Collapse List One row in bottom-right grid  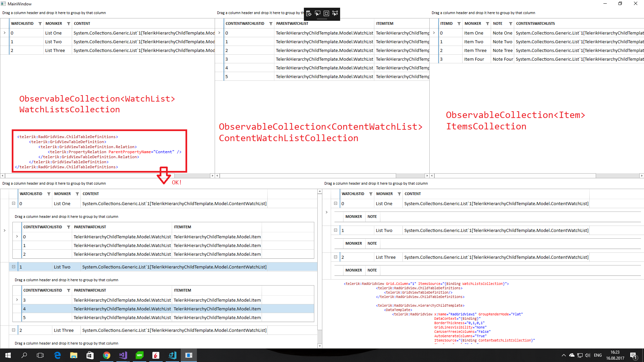click(335, 203)
